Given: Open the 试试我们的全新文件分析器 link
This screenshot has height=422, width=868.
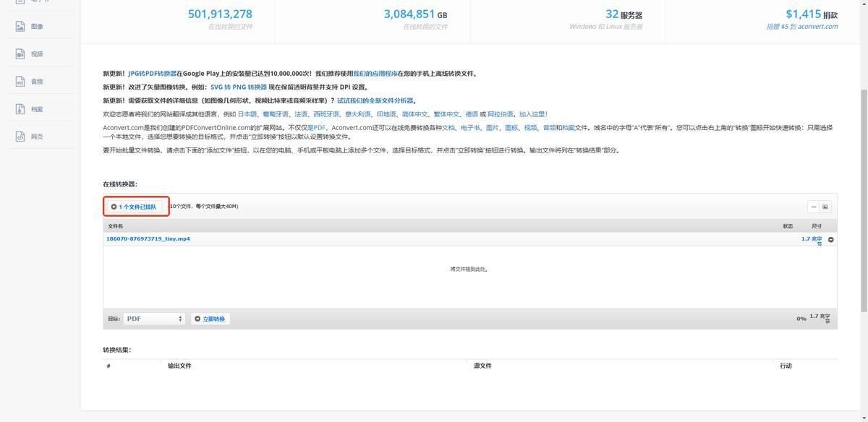Looking at the screenshot, I should [x=375, y=101].
